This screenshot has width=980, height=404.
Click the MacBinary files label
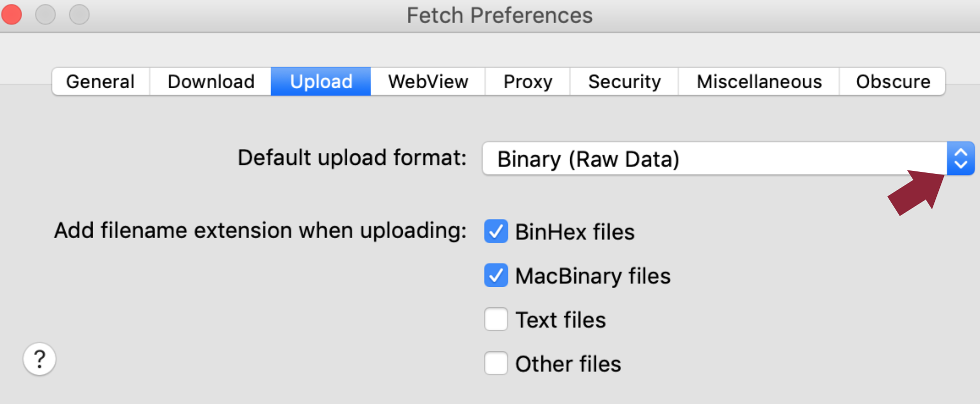coord(593,276)
